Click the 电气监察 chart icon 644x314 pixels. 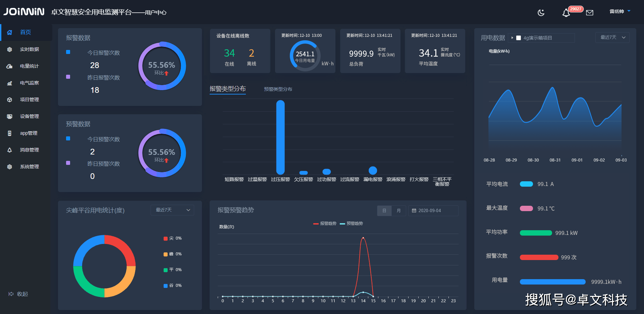click(10, 83)
